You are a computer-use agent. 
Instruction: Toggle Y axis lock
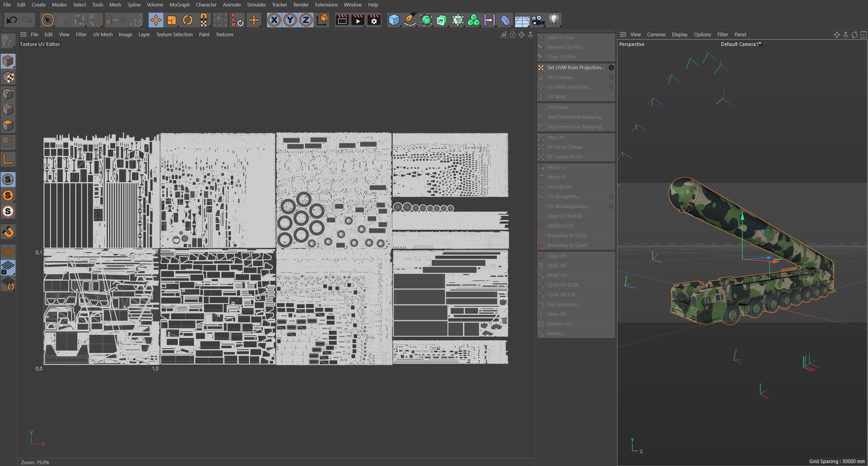290,20
